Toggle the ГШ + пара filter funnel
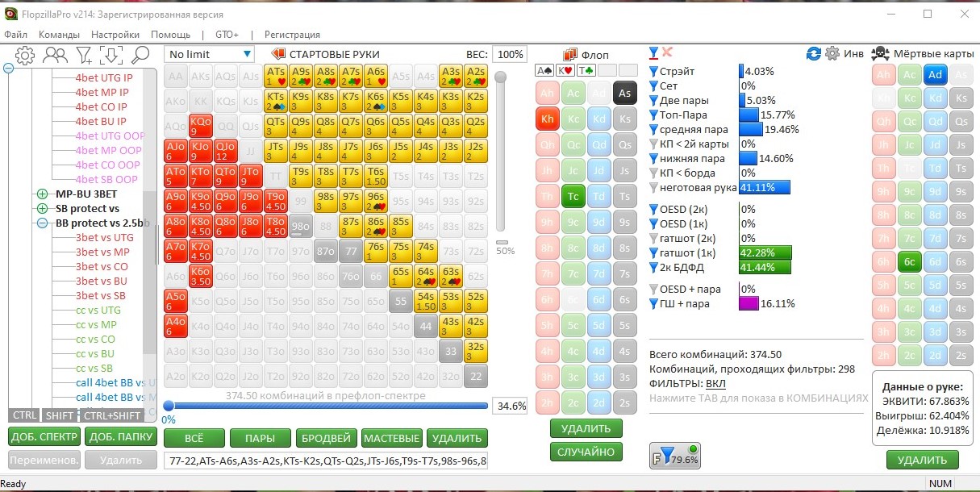This screenshot has height=492, width=980. point(654,304)
